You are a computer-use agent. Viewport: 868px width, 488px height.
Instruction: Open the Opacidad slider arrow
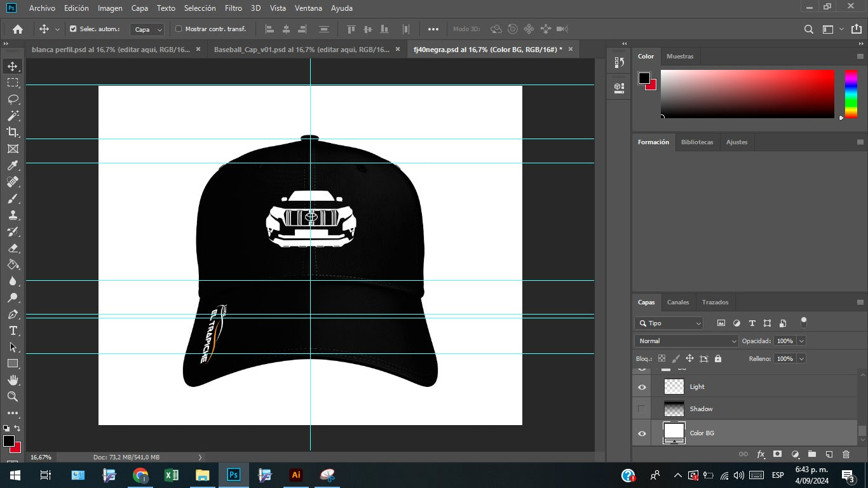[x=801, y=341]
